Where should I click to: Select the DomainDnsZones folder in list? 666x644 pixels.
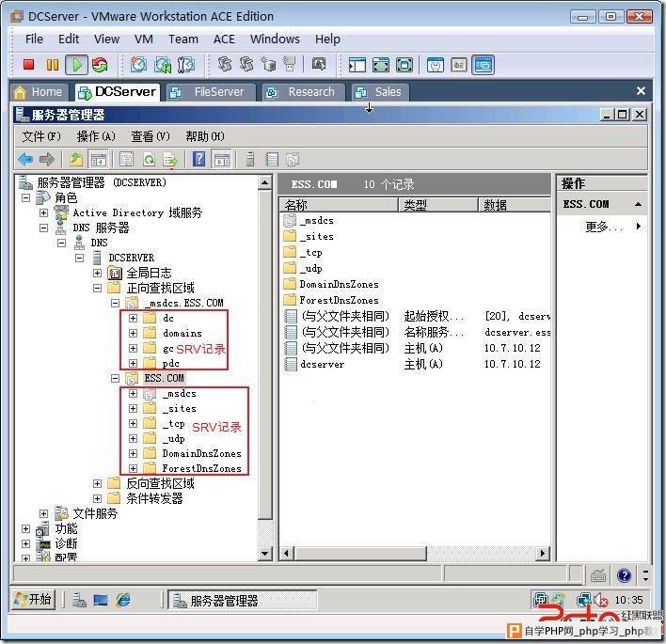click(x=339, y=284)
